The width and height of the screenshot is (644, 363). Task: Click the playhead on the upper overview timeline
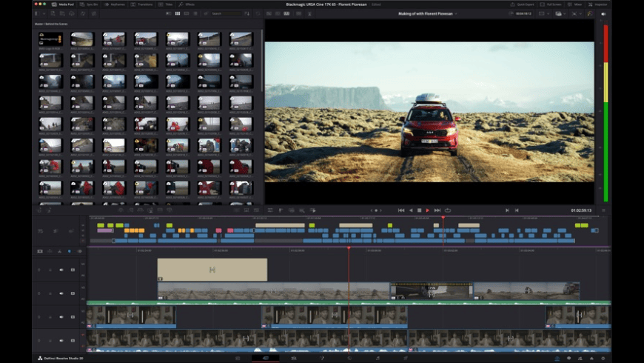click(443, 218)
